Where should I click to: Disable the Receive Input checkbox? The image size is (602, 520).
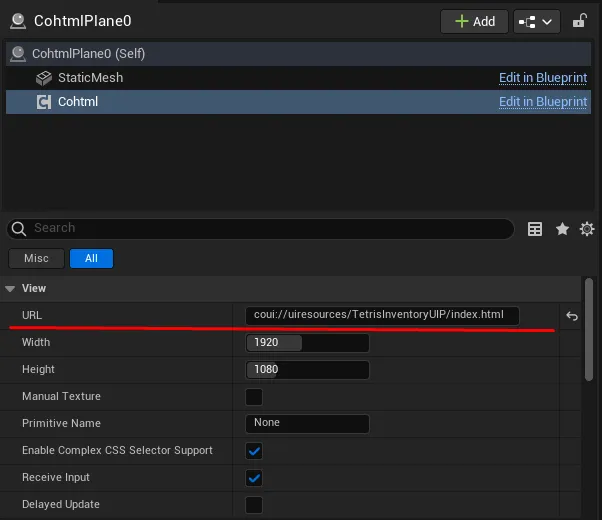coord(254,478)
